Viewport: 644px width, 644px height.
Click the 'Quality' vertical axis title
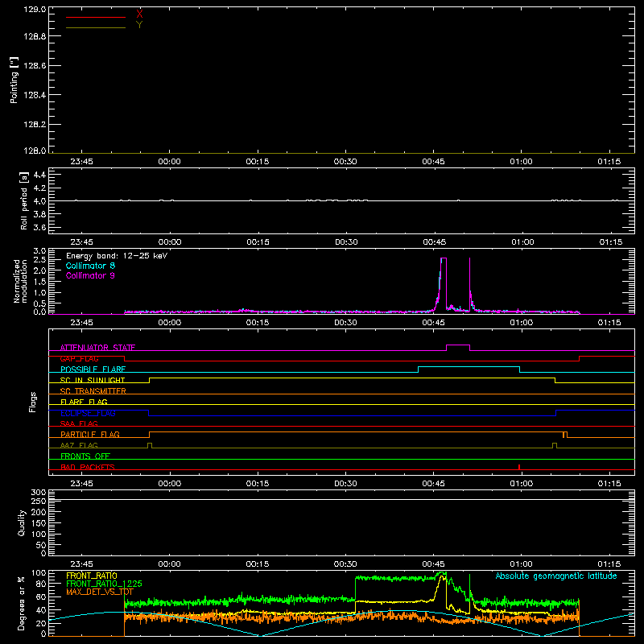(22, 522)
